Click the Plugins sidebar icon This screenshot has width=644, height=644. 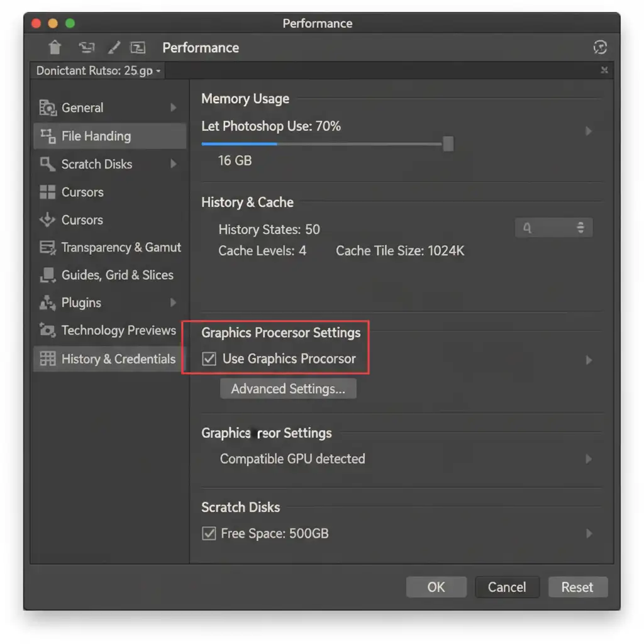47,303
